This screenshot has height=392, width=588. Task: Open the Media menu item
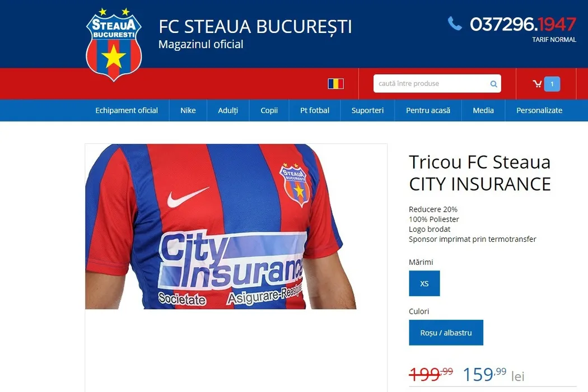click(x=483, y=110)
